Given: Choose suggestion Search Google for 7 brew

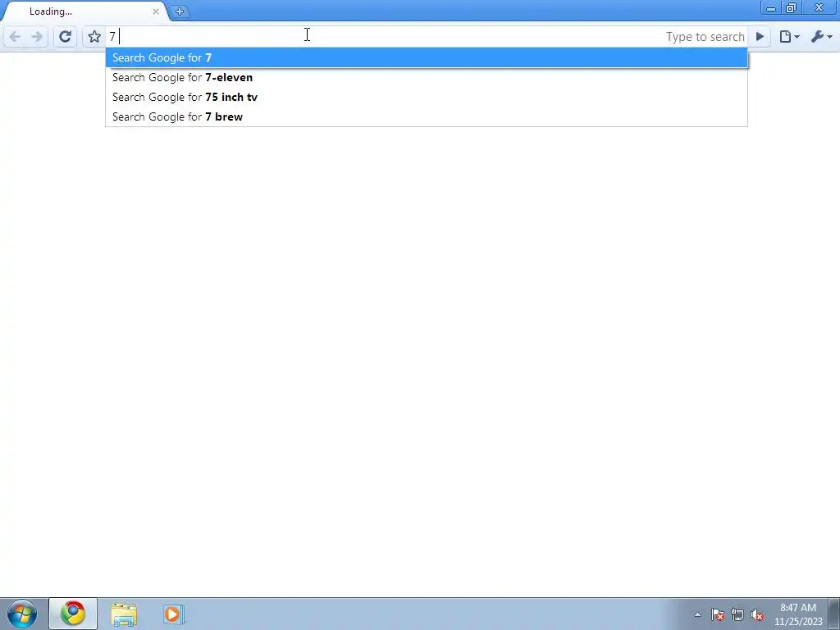Looking at the screenshot, I should coord(427,116).
